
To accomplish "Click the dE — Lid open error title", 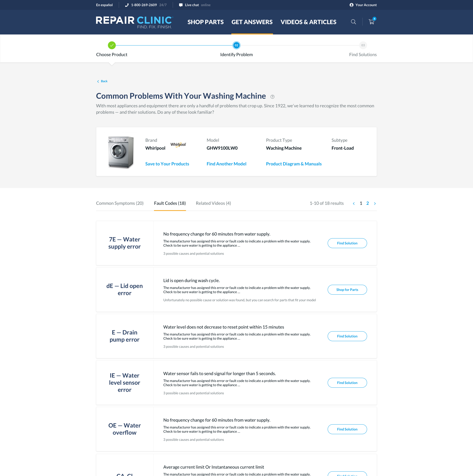I will (124, 289).
